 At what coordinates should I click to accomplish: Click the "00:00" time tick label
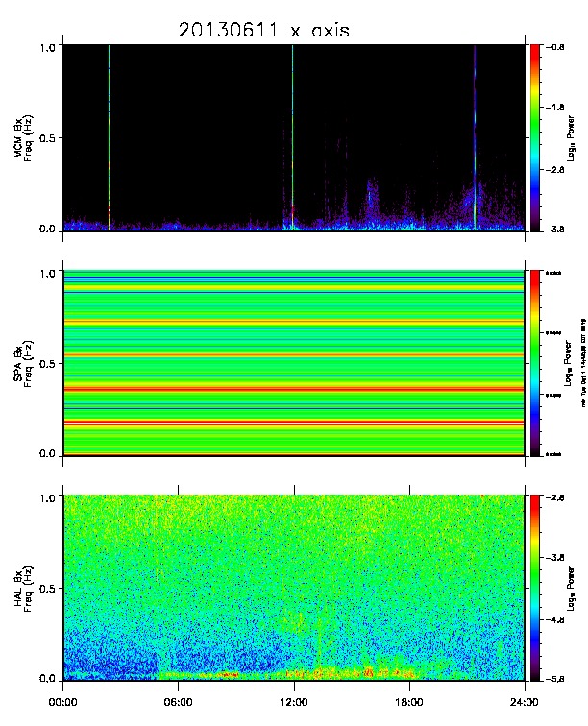tap(62, 702)
